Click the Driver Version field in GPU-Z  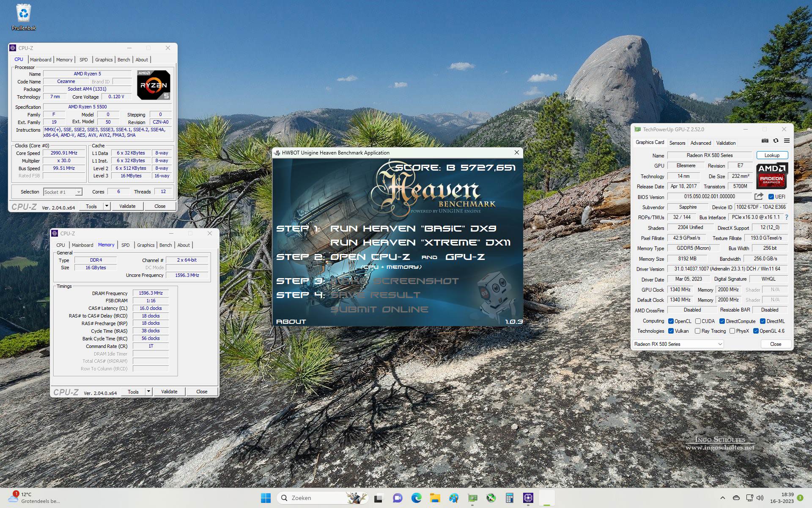click(727, 269)
